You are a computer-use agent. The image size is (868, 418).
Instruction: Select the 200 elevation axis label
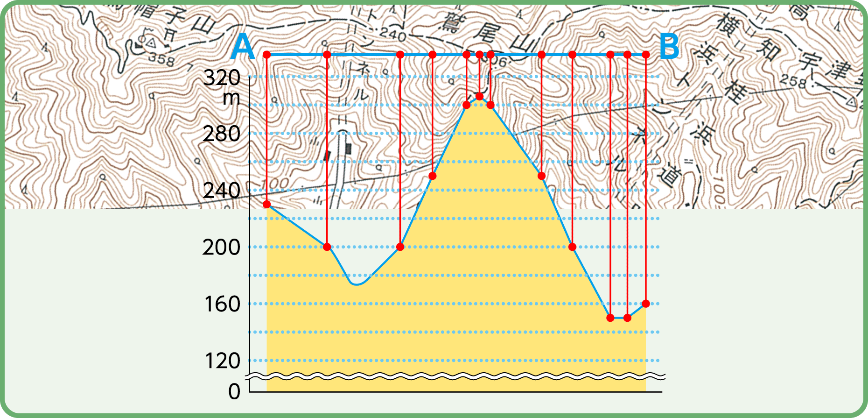point(222,247)
